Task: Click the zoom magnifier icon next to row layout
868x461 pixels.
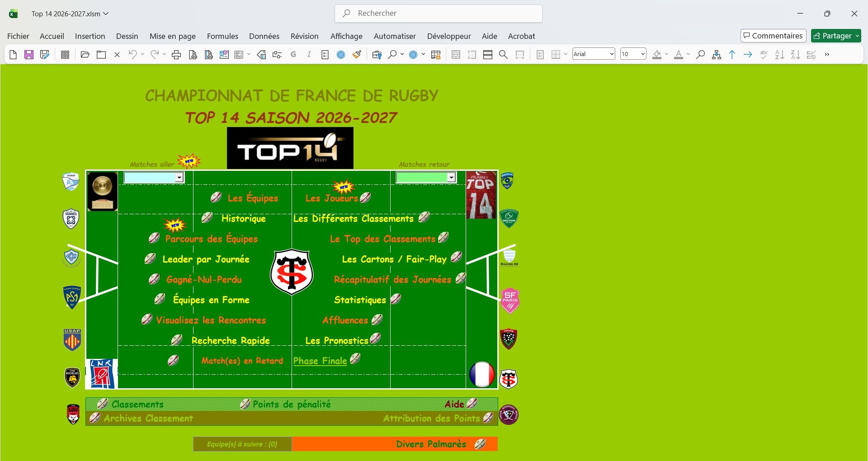Action: pos(503,55)
